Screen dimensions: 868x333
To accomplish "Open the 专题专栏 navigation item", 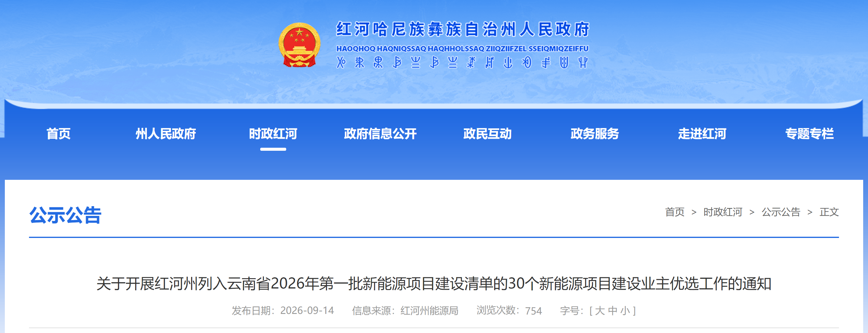I will [x=809, y=134].
